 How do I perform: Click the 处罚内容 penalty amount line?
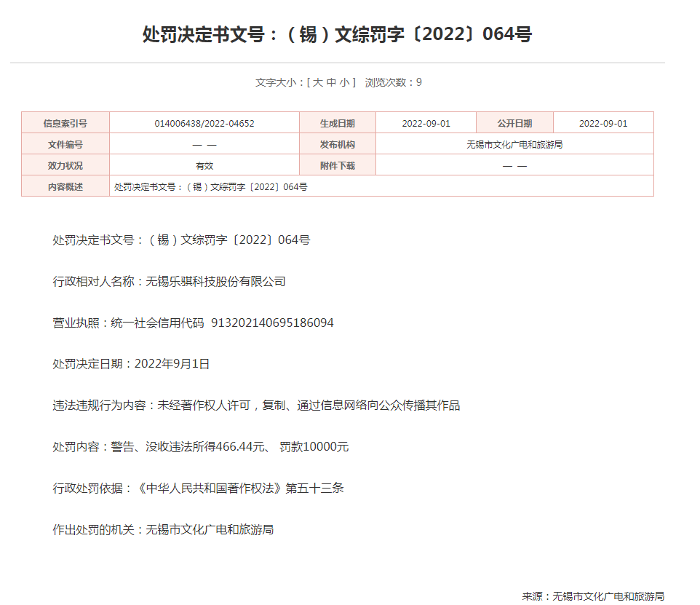(x=201, y=447)
